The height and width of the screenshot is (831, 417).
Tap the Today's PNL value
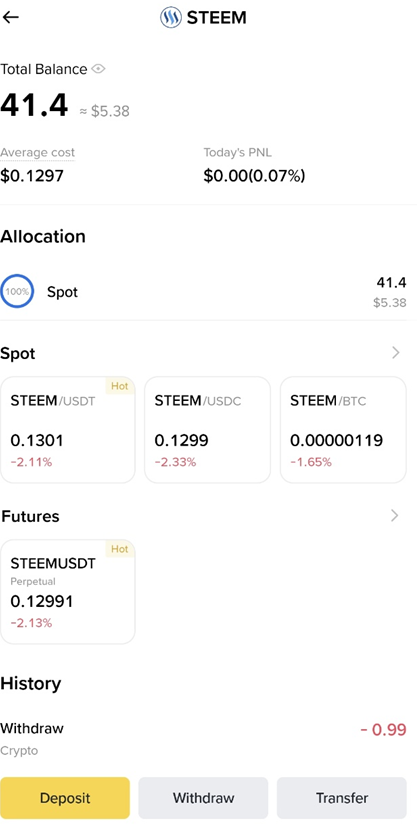254,176
